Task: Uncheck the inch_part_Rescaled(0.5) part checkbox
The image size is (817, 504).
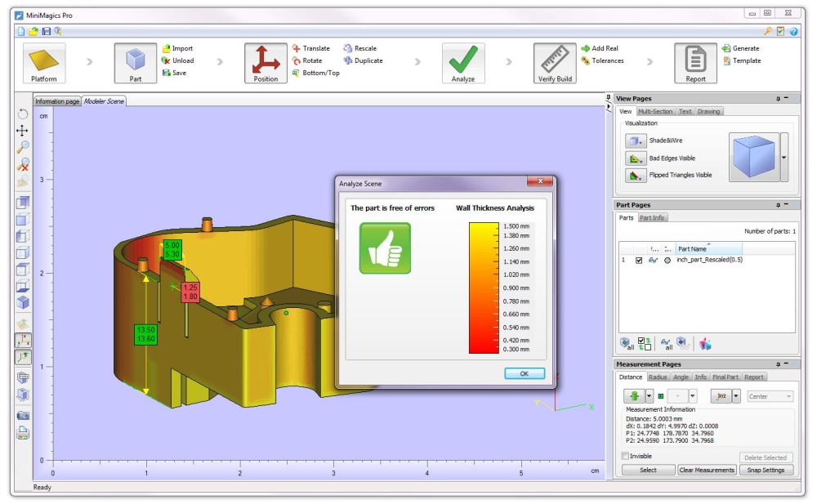Action: 639,260
